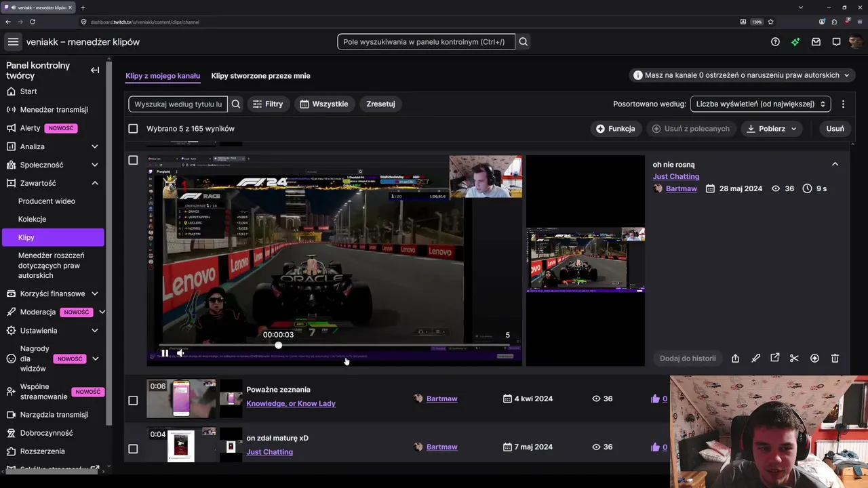Screen dimensions: 868x488
Task: Open the hamburger navigation menu
Action: (13, 42)
